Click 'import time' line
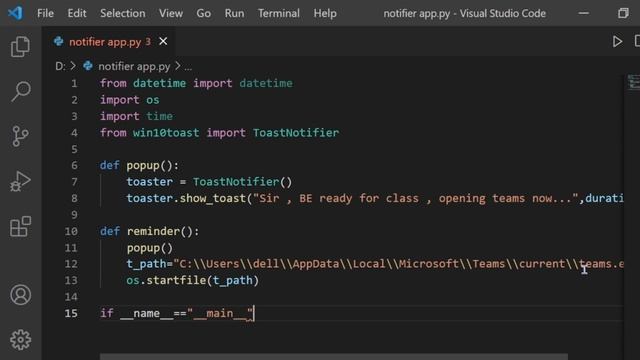640x360 pixels. 136,116
